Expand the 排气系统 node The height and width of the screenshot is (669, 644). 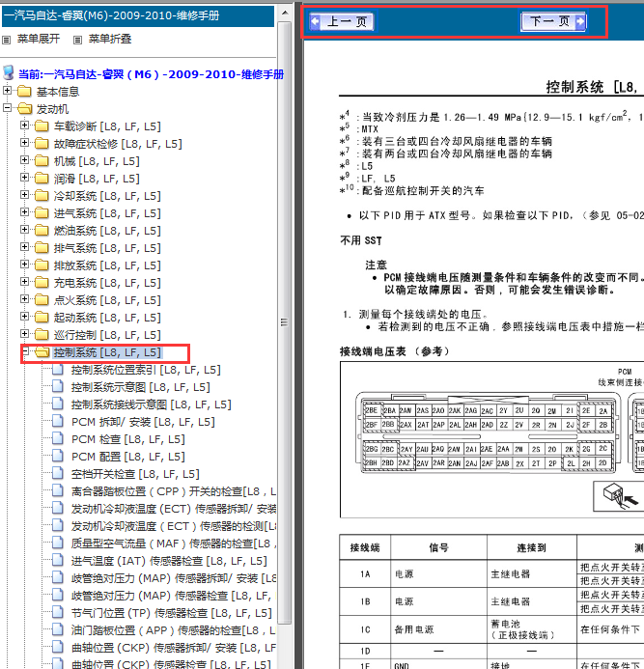[x=24, y=247]
